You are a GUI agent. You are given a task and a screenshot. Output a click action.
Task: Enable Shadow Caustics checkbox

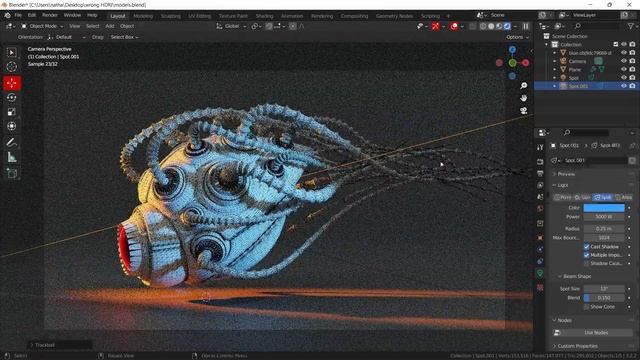coord(587,263)
